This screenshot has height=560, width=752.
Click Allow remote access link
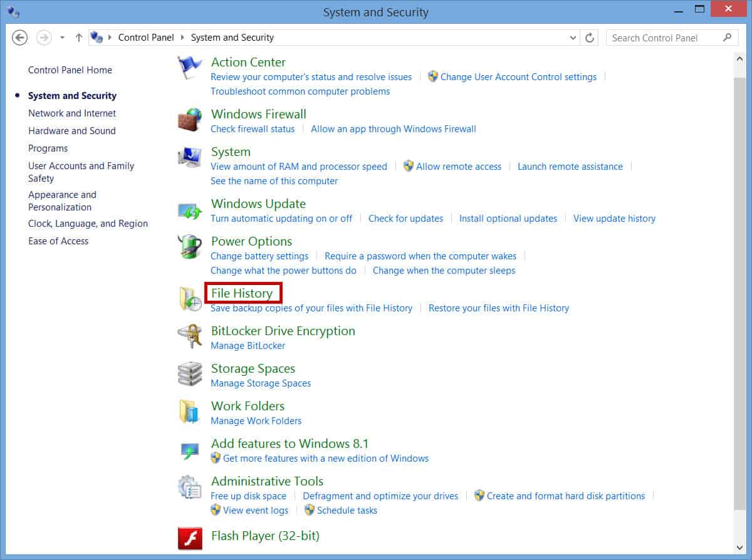pyautogui.click(x=459, y=167)
